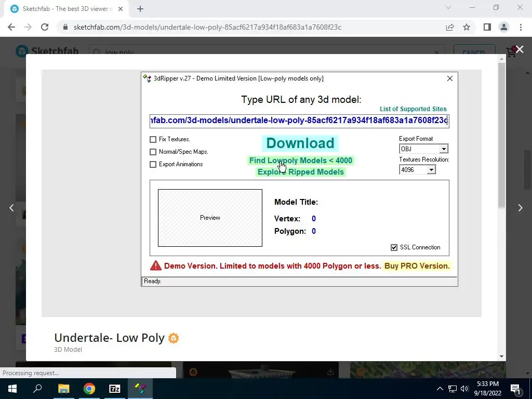Click the big Download button
Image resolution: width=532 pixels, height=399 pixels.
point(300,143)
